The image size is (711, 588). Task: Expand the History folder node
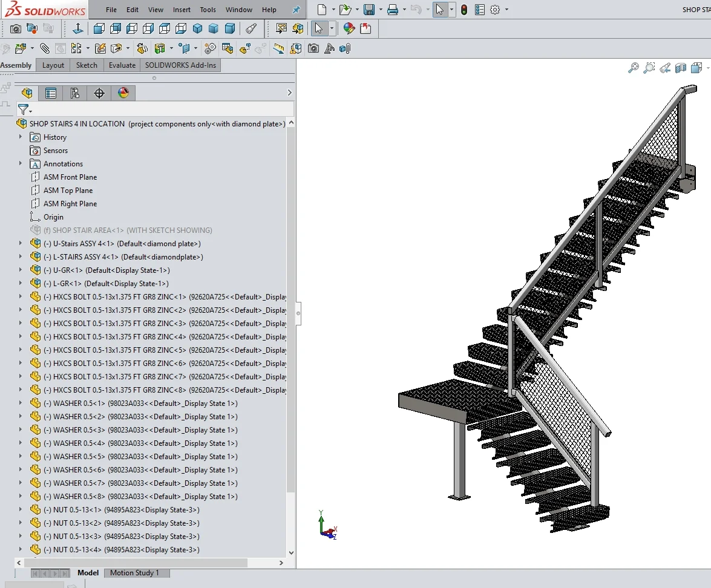20,137
